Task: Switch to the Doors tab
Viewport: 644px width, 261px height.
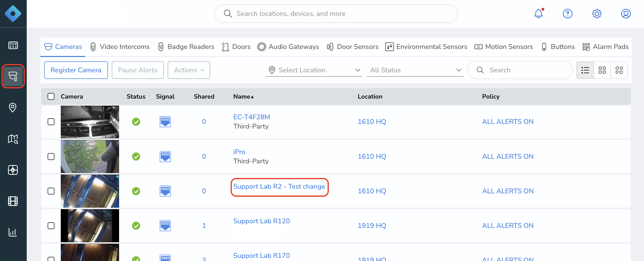Action: (236, 47)
